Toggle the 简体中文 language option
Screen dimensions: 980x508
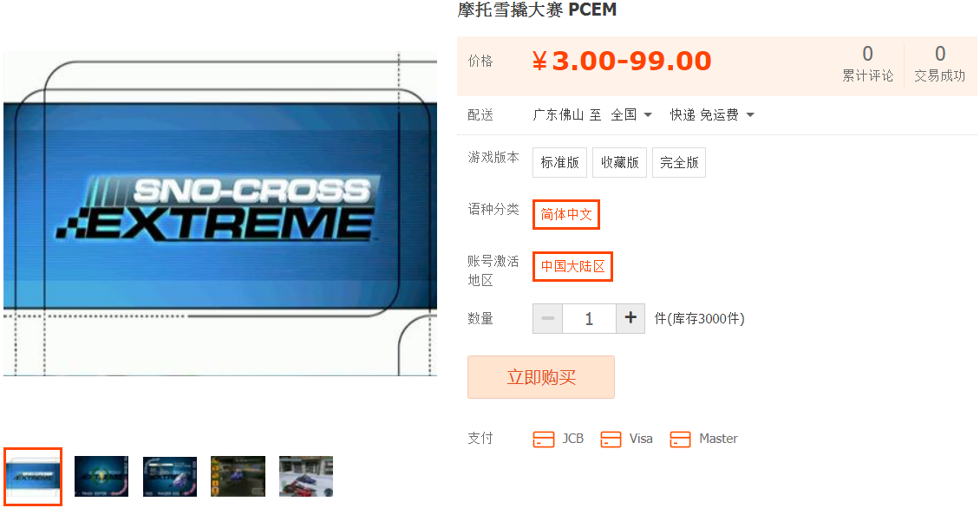pyautogui.click(x=566, y=214)
